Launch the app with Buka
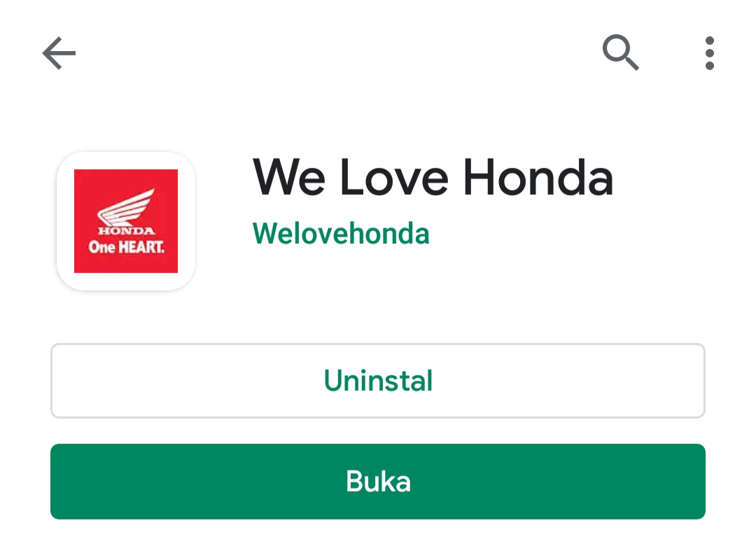The image size is (756, 558). pos(378,481)
